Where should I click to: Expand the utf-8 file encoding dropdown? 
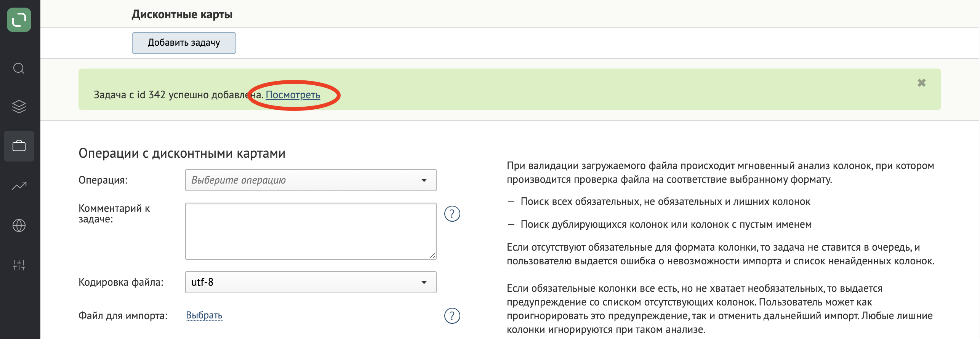pos(311,282)
